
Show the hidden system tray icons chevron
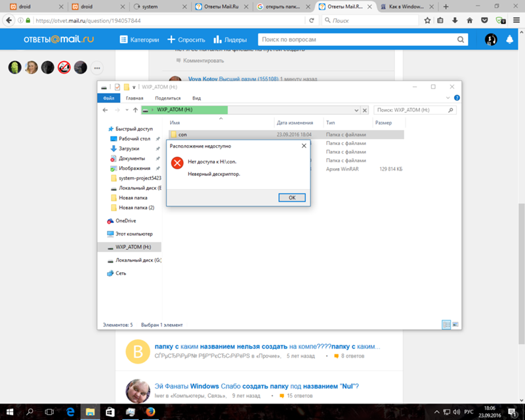tap(436, 411)
